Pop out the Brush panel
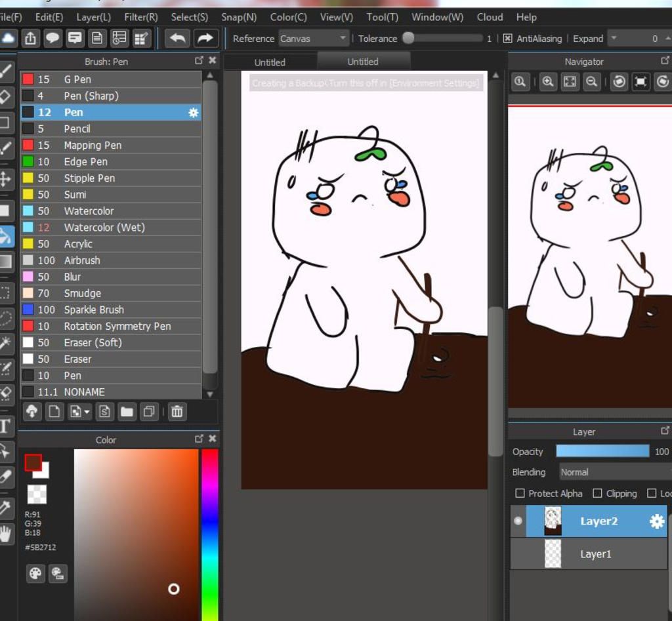The image size is (672, 621). (199, 60)
